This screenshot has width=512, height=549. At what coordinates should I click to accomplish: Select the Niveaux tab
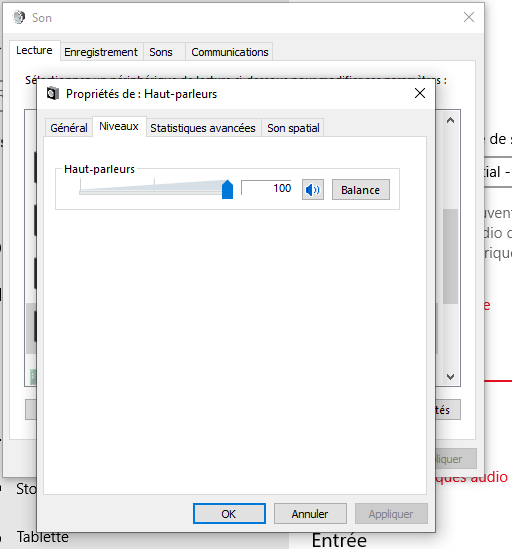[x=119, y=126]
